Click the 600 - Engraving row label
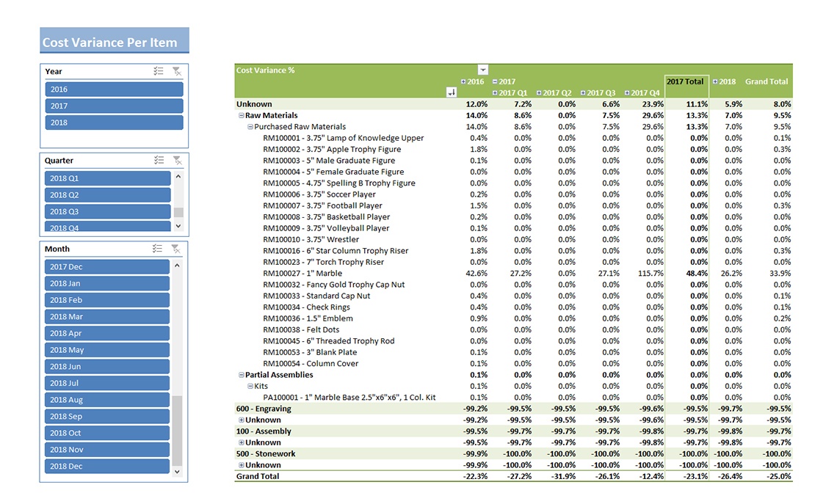Screen dimensions: 837x504 [263, 409]
